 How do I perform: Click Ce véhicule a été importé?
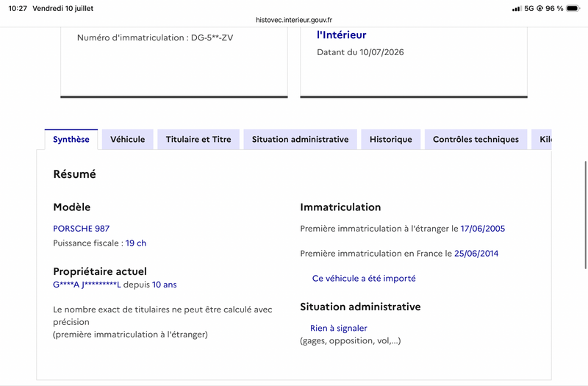coord(364,279)
